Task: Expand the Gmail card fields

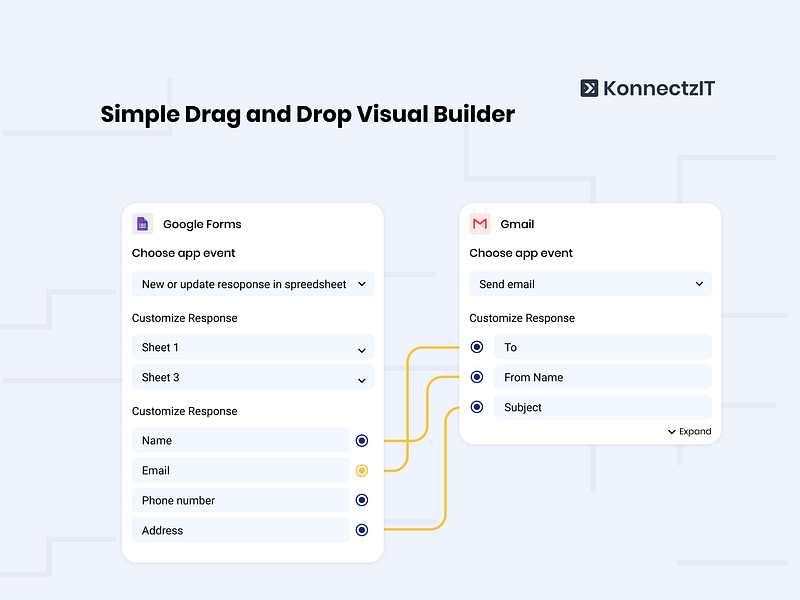Action: [x=689, y=432]
